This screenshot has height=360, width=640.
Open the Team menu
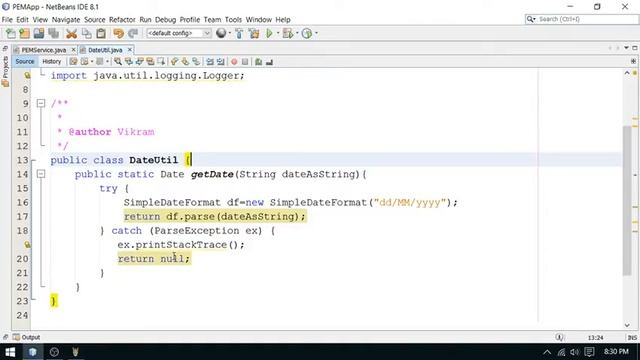tap(212, 20)
